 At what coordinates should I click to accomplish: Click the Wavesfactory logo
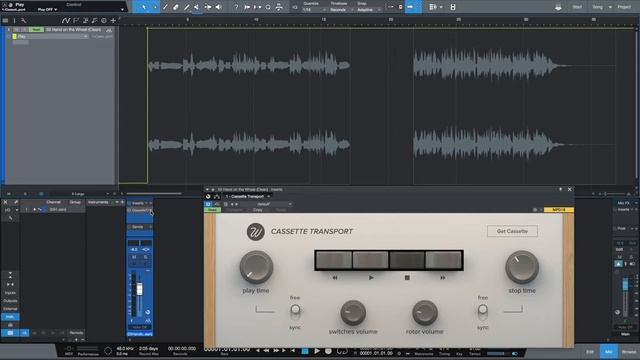tap(256, 232)
